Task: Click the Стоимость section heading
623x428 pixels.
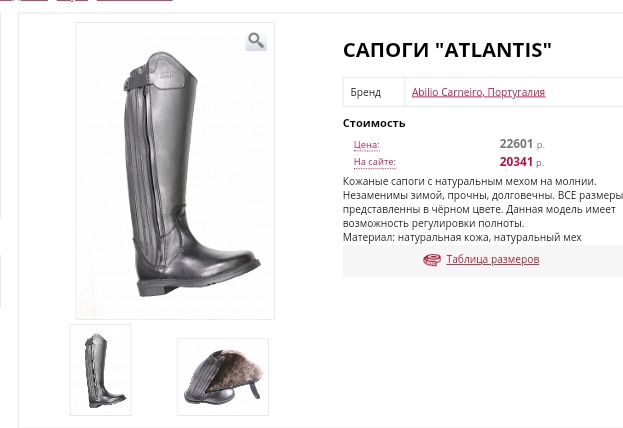Action: click(374, 123)
